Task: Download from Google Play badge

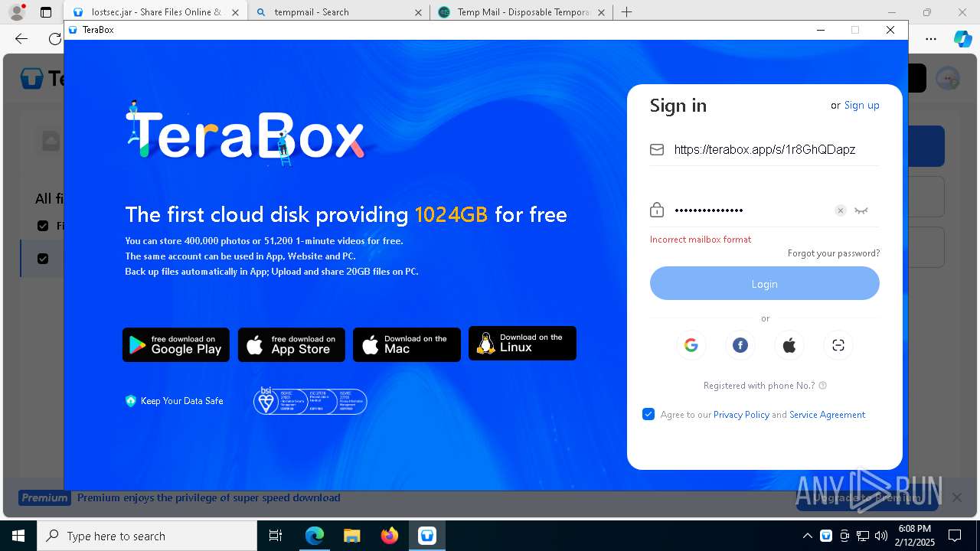Action: [176, 345]
